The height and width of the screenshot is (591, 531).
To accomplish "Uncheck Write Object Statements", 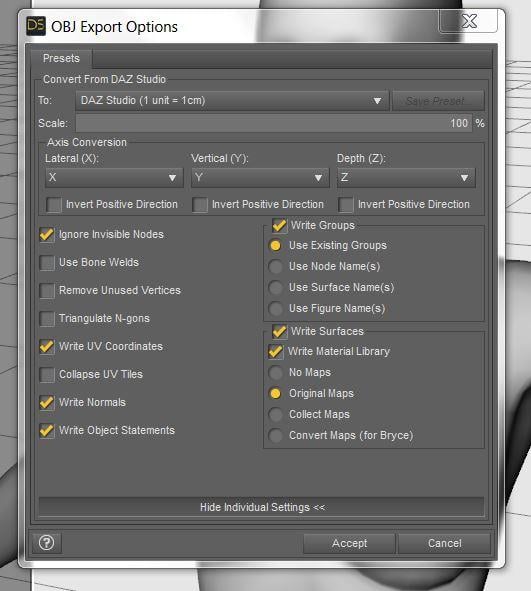I will pyautogui.click(x=47, y=430).
